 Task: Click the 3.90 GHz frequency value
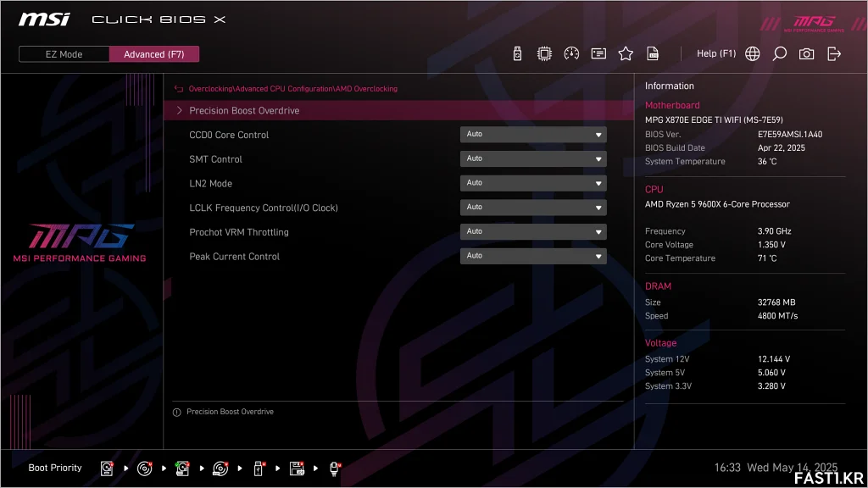(x=775, y=231)
